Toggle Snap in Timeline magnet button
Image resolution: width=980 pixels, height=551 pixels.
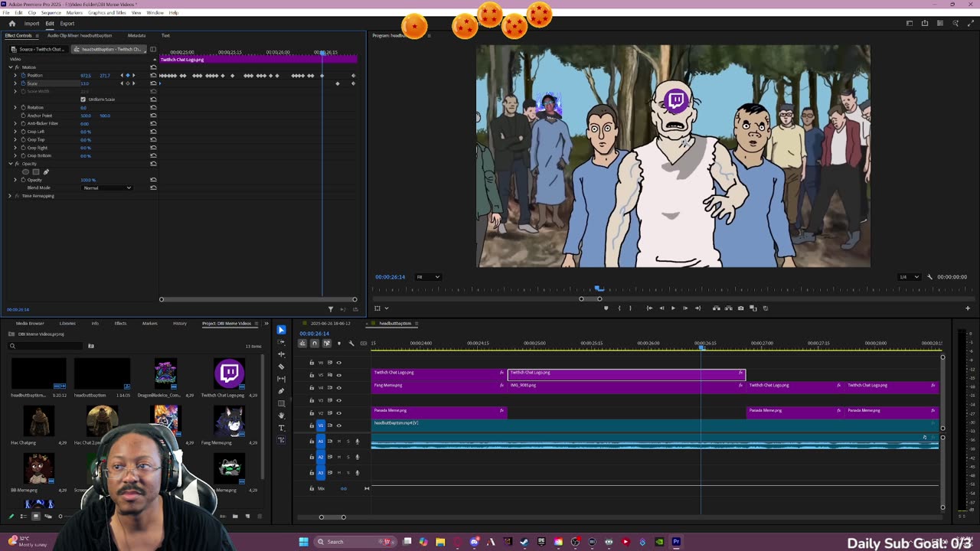tap(314, 343)
